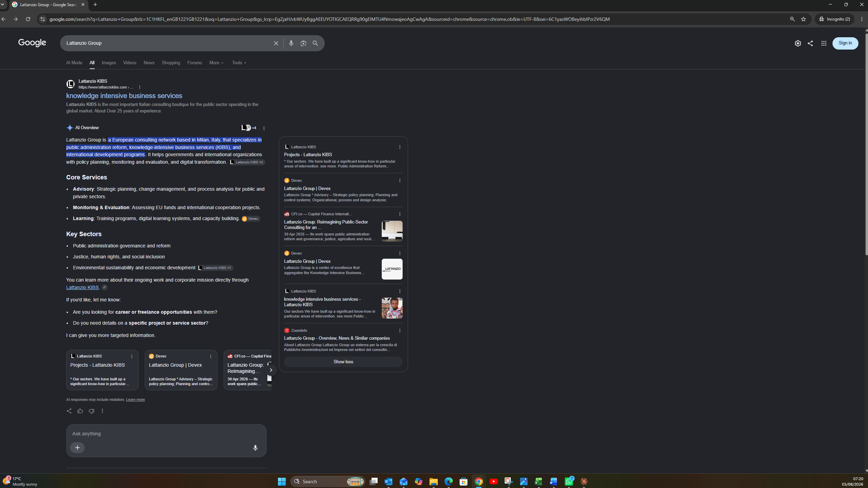
Task: Open a new browser tab
Action: [95, 5]
